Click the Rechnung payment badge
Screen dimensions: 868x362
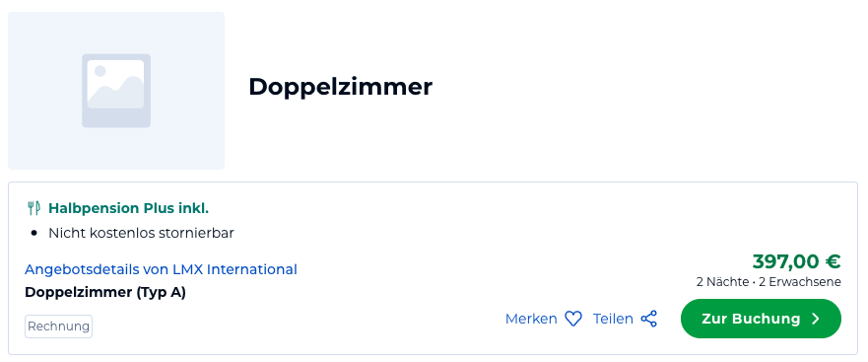click(59, 326)
